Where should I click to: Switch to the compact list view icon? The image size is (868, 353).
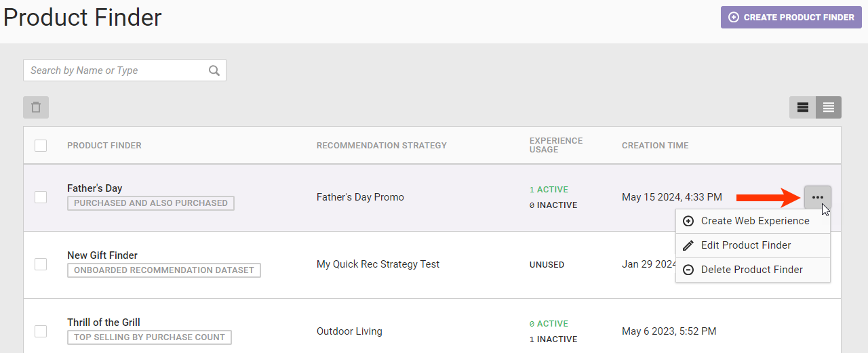(829, 108)
